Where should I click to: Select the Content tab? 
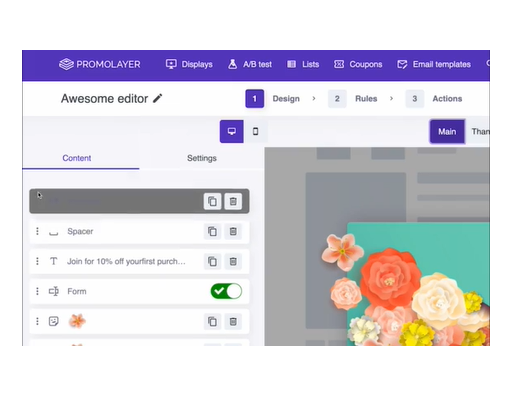pos(77,158)
